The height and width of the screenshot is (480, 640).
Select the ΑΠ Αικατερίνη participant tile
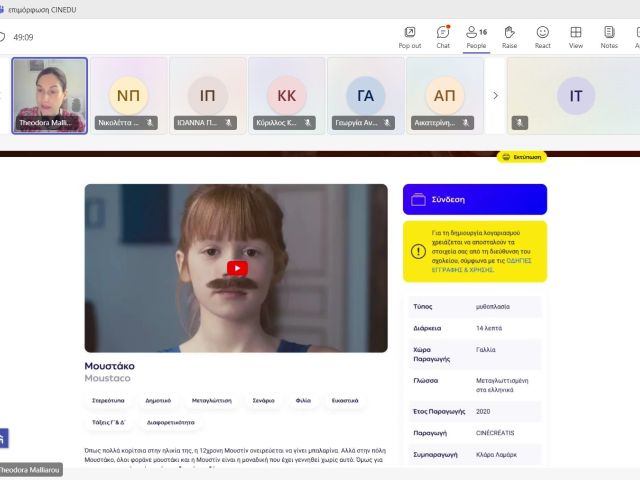coord(444,96)
